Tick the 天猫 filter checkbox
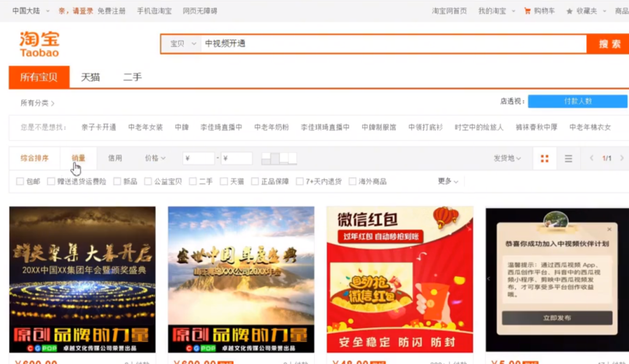This screenshot has width=629, height=364. tap(224, 181)
